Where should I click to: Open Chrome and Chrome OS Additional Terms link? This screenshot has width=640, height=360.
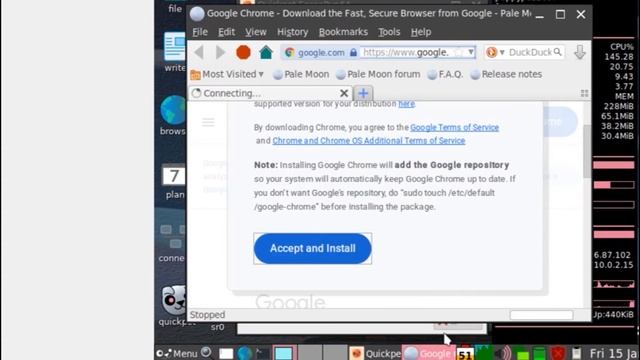click(369, 140)
